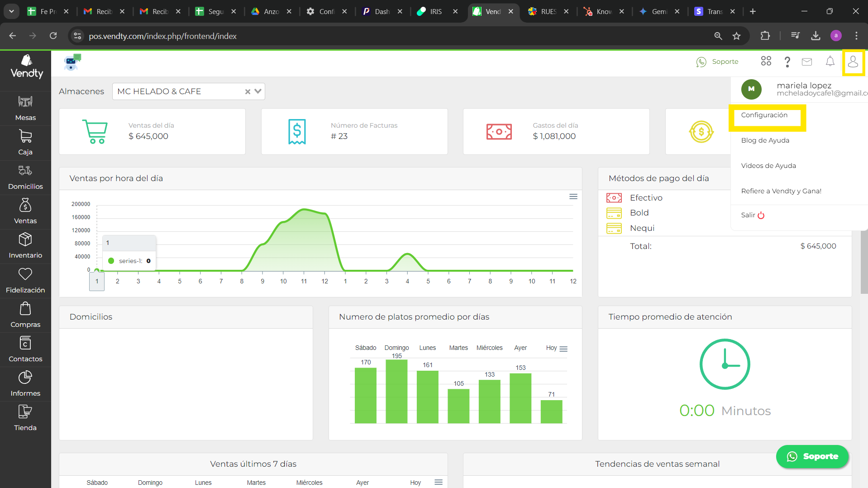The width and height of the screenshot is (868, 488).
Task: Open Informes pie chart icon
Action: coord(25,377)
